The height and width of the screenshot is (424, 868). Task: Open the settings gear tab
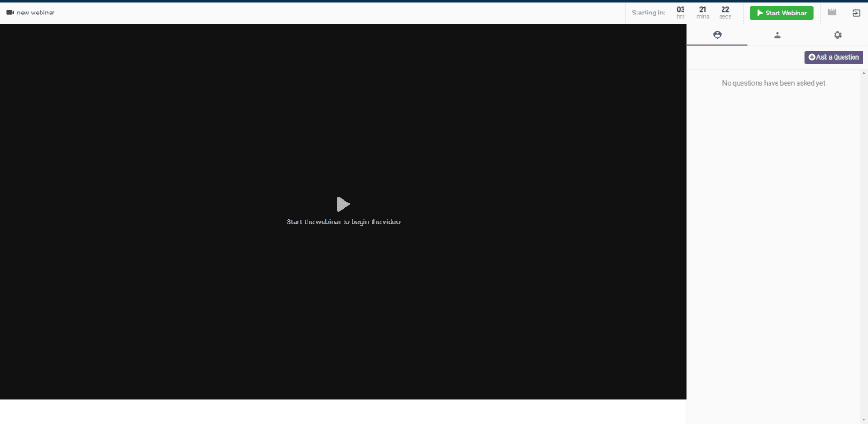tap(837, 35)
